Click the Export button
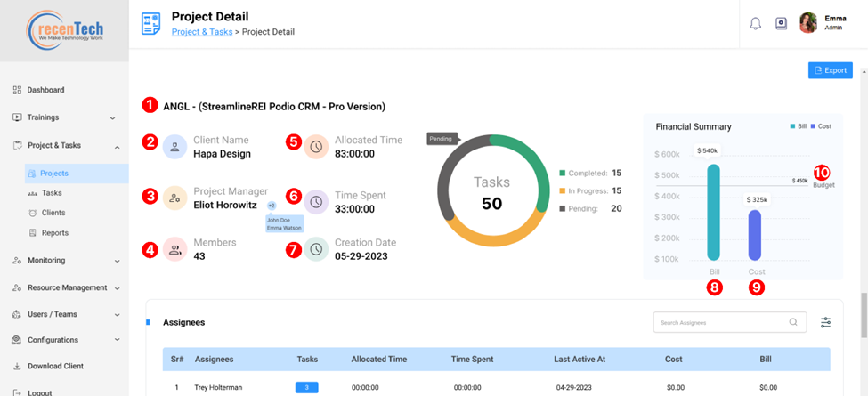Screen dimensions: 868x396 tap(831, 70)
